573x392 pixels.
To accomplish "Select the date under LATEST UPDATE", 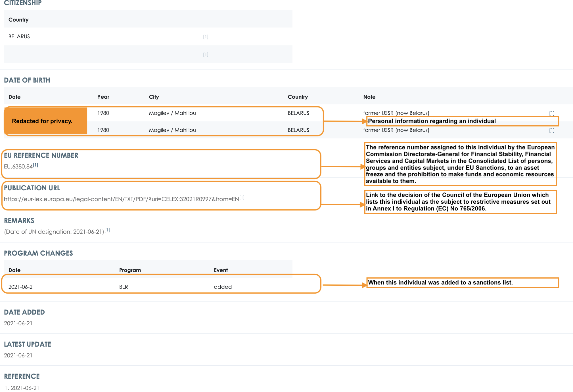I will pyautogui.click(x=18, y=355).
